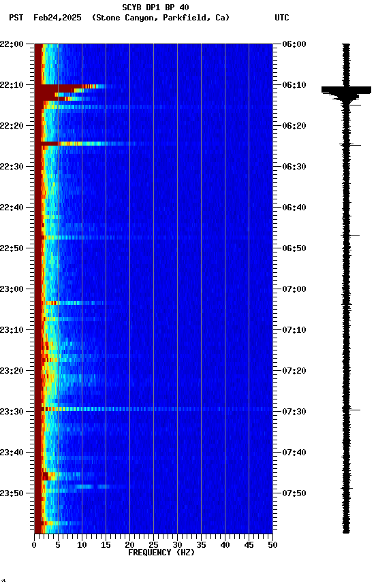376x588 pixels.
Task: Click the '23:00' PST time label
Action: [x=12, y=289]
